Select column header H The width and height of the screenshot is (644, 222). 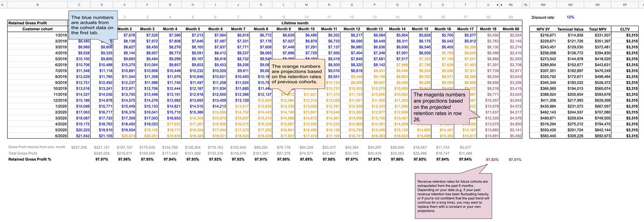(x=193, y=4)
